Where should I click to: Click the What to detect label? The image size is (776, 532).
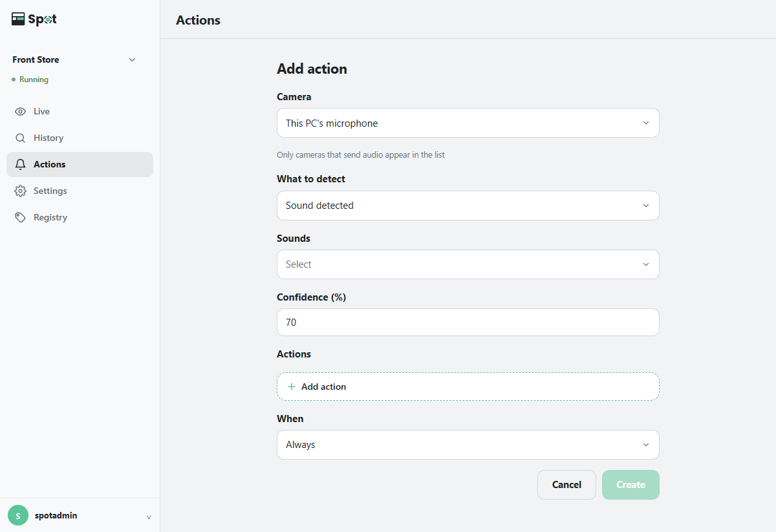point(311,179)
